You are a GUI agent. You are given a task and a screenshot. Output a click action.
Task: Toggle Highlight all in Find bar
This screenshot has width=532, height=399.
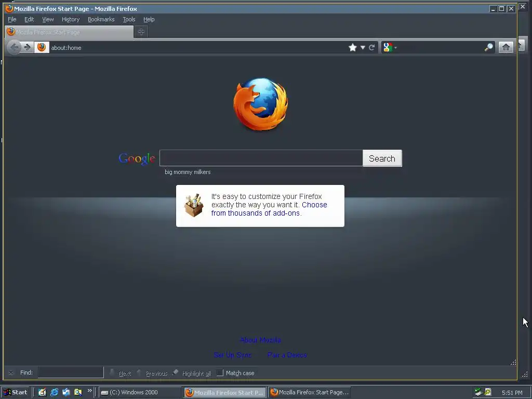[192, 373]
